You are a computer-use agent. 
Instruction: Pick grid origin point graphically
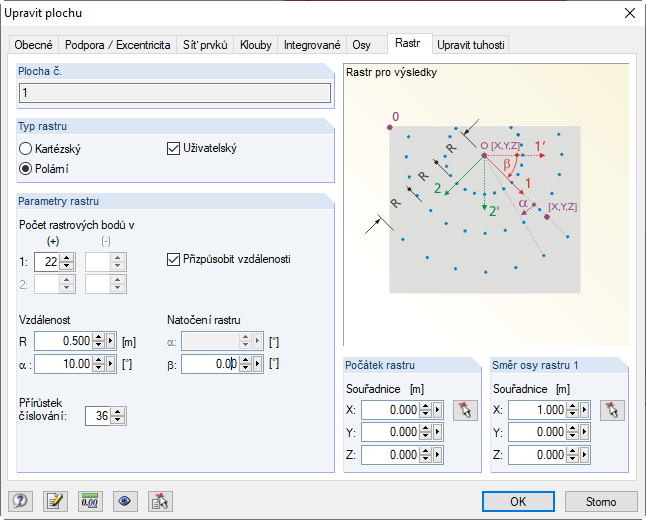465,410
